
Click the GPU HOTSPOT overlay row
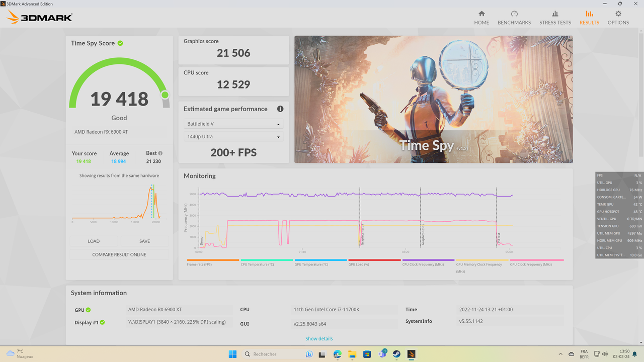coord(619,212)
